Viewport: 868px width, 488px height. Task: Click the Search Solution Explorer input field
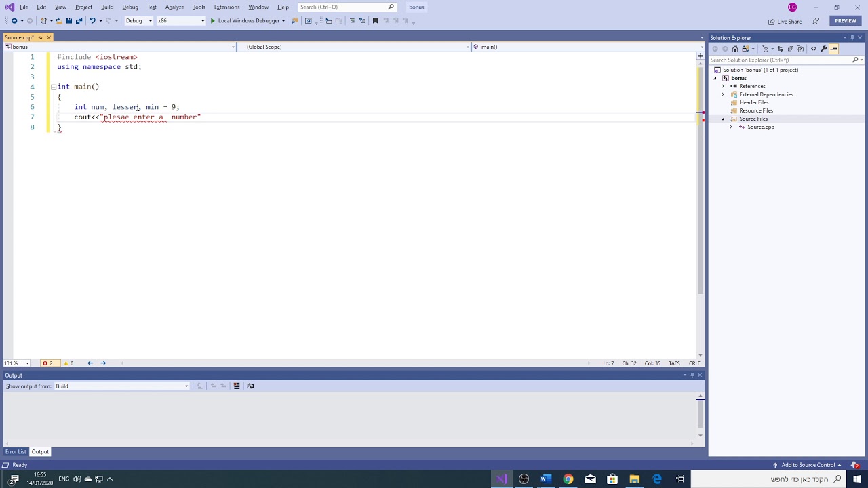[780, 60]
